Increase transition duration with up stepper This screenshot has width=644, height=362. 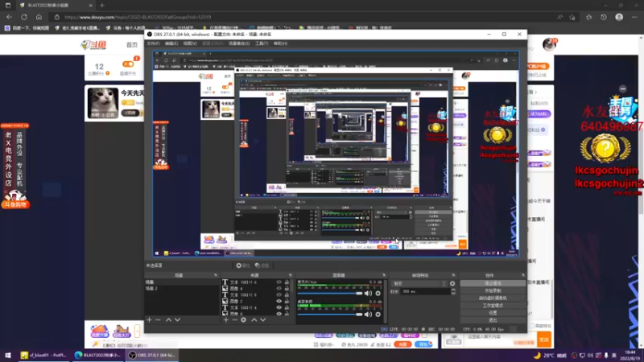[453, 290]
